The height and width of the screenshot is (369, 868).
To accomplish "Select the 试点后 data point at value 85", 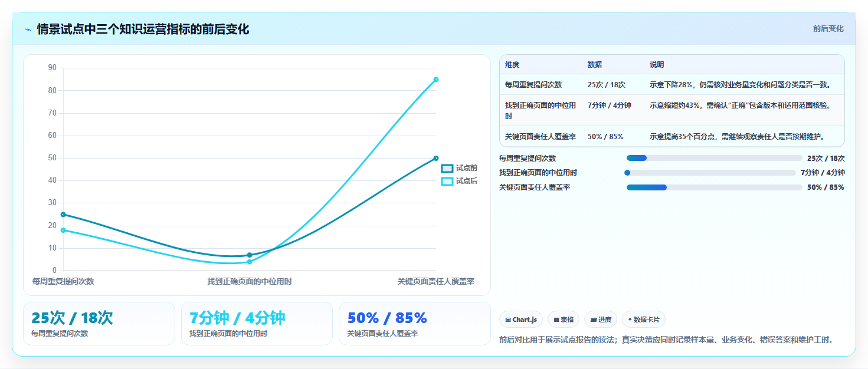I will [x=436, y=80].
